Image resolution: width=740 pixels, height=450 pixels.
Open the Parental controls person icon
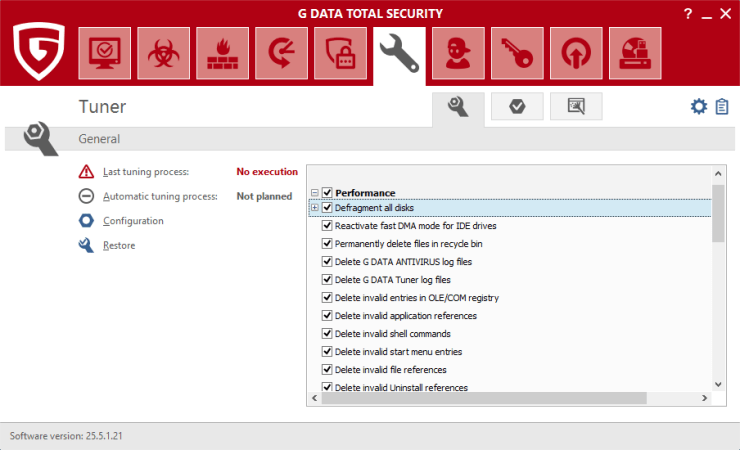tap(458, 53)
